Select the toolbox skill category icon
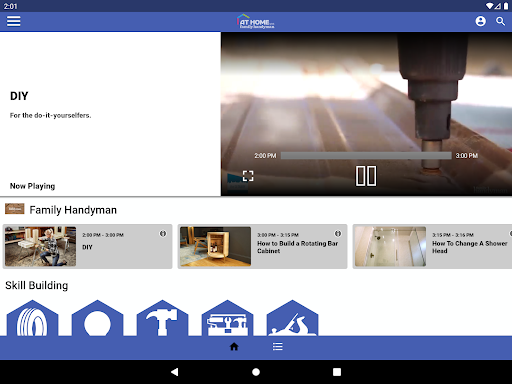Screen dimensions: 512x384 (227, 318)
